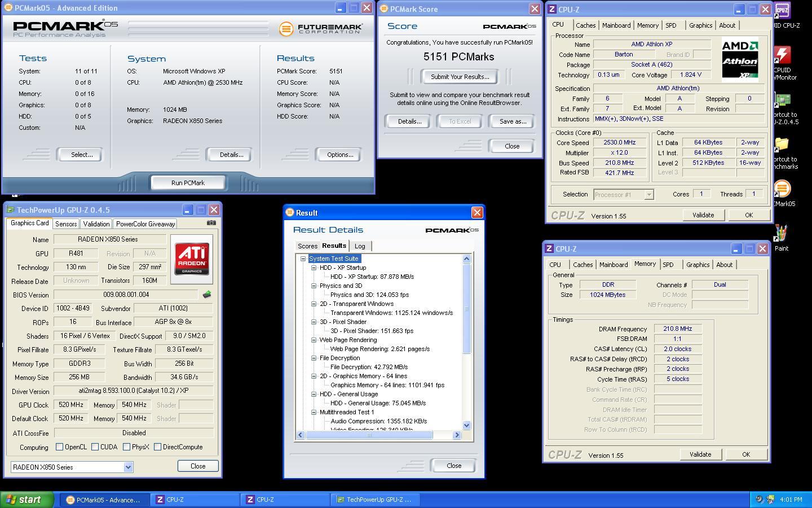Image resolution: width=812 pixels, height=508 pixels.
Task: Enable the DirectCompute checkbox in GPU-Z
Action: (x=157, y=447)
